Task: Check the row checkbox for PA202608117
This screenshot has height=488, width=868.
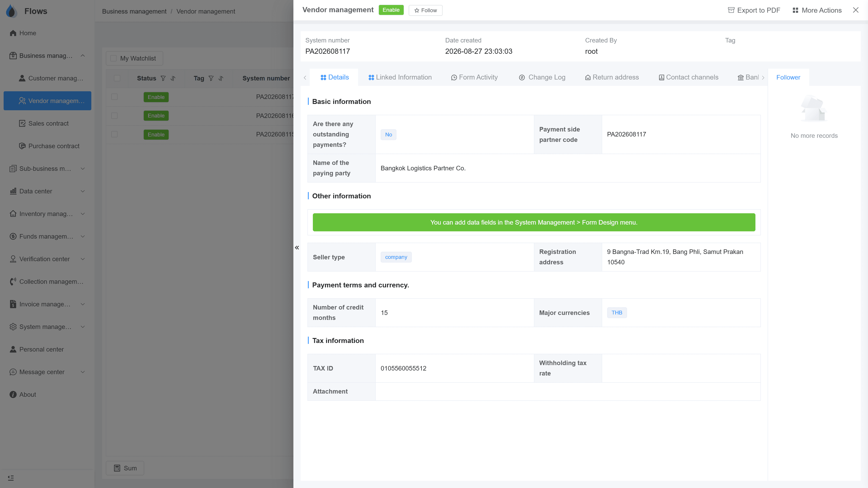Action: 115,97
